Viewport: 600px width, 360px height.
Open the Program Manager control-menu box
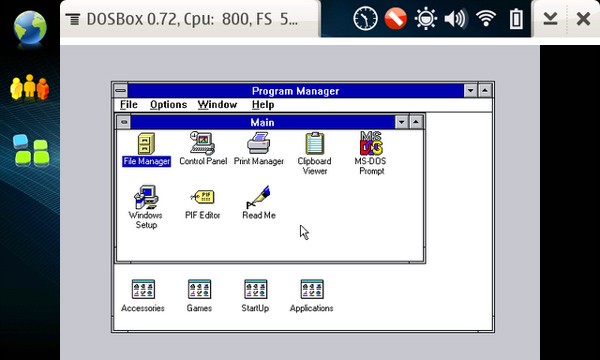pos(121,91)
